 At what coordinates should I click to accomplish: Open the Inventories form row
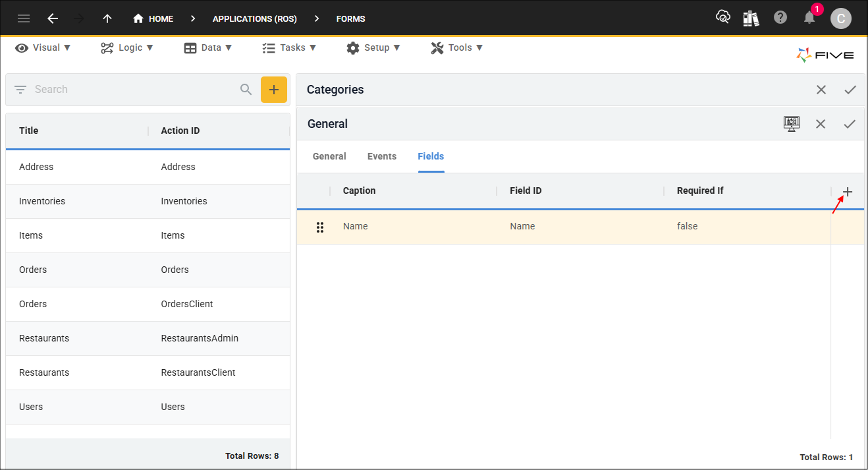click(x=148, y=201)
